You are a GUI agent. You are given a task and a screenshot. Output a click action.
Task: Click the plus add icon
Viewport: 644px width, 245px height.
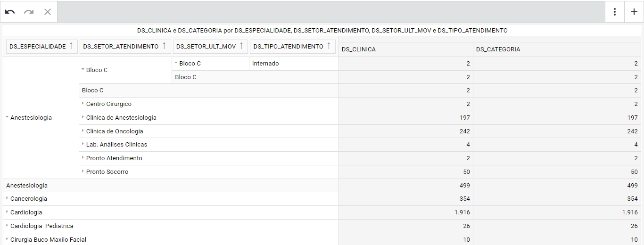click(634, 12)
